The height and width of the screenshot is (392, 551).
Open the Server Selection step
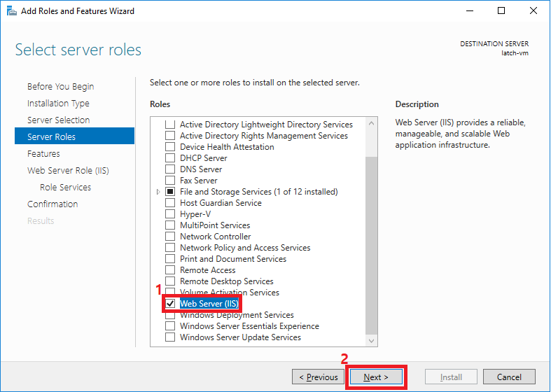(59, 120)
